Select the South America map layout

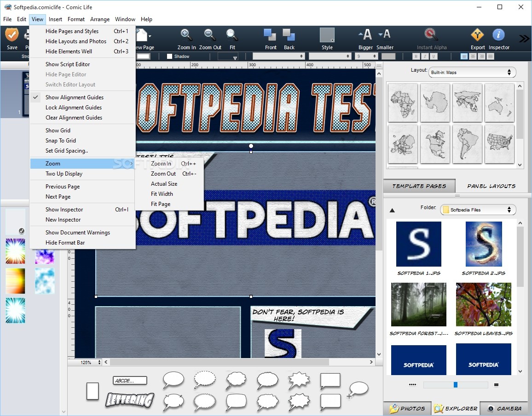click(467, 144)
